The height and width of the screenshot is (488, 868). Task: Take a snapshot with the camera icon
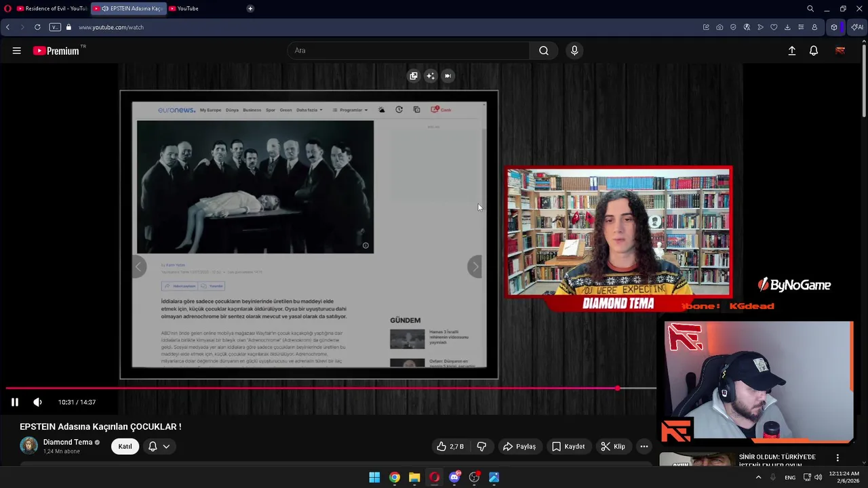point(719,27)
